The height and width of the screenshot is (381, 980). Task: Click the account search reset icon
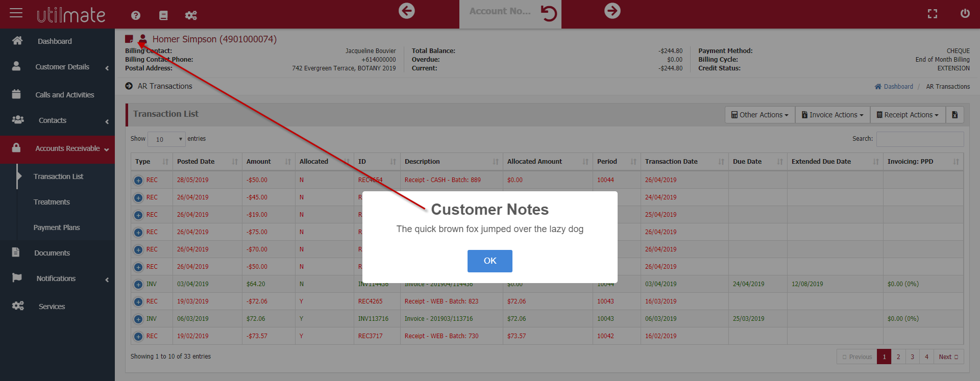point(549,13)
